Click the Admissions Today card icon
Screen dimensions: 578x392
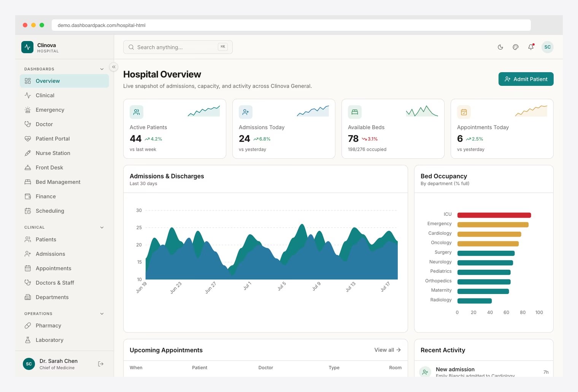[x=246, y=112]
